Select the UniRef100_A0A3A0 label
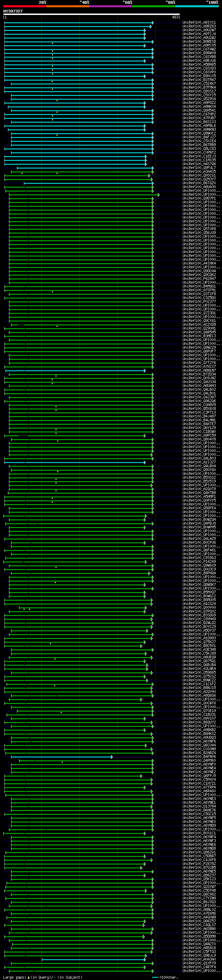 pos(199,959)
